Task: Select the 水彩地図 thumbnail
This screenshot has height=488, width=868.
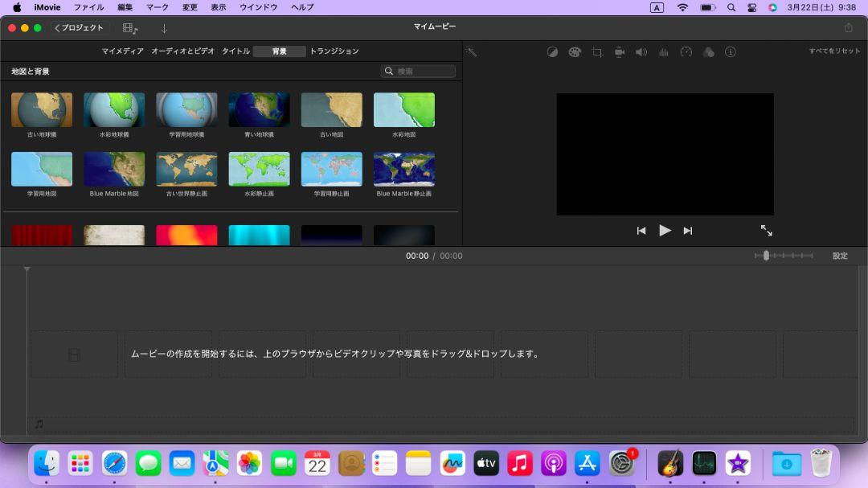Action: pos(404,109)
